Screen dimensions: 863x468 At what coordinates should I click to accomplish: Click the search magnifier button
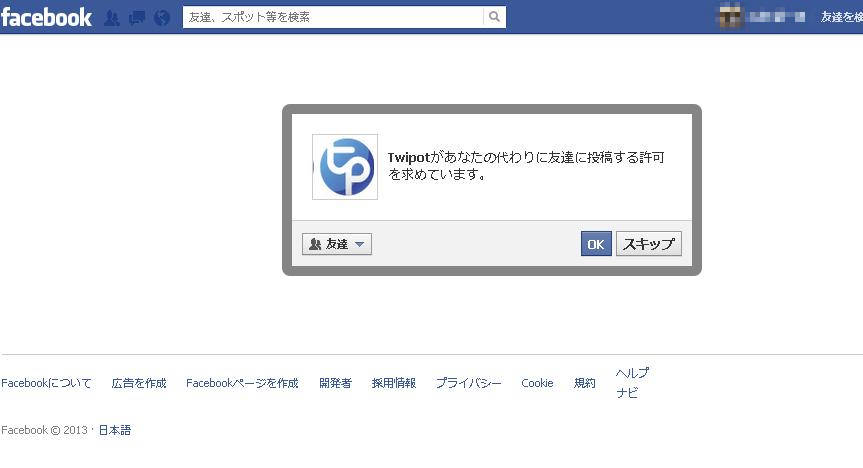coord(494,17)
